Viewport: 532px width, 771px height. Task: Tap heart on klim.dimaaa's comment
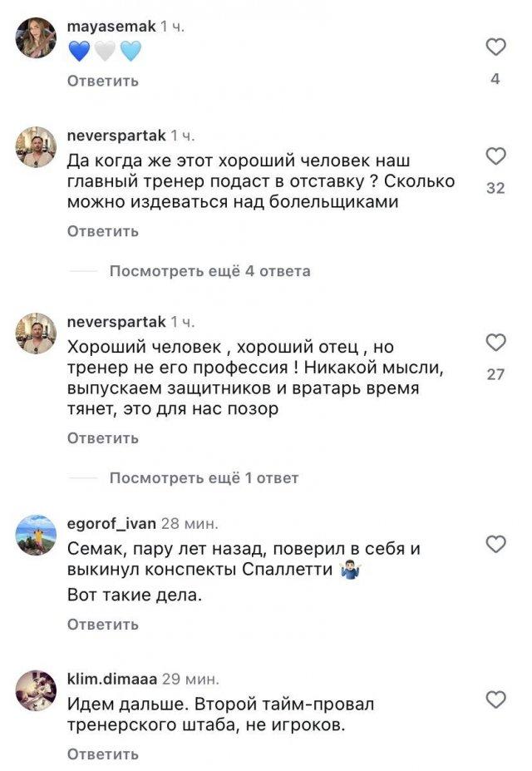click(495, 700)
